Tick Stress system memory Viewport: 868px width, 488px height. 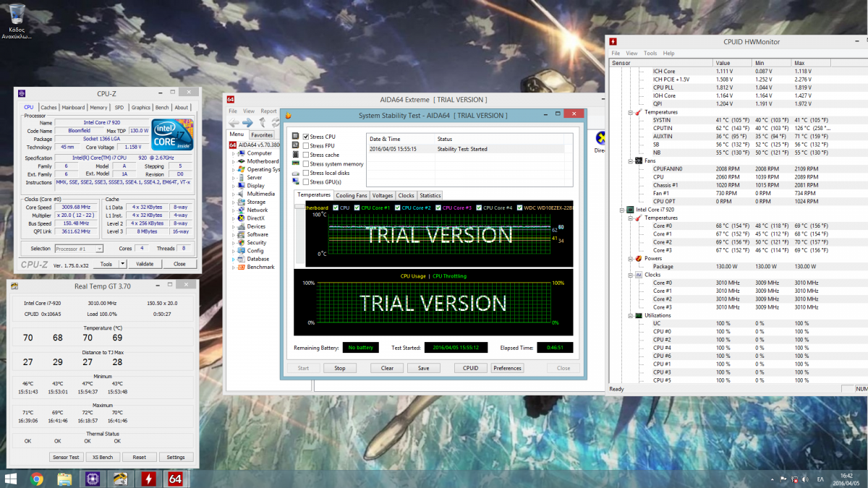[x=306, y=164]
